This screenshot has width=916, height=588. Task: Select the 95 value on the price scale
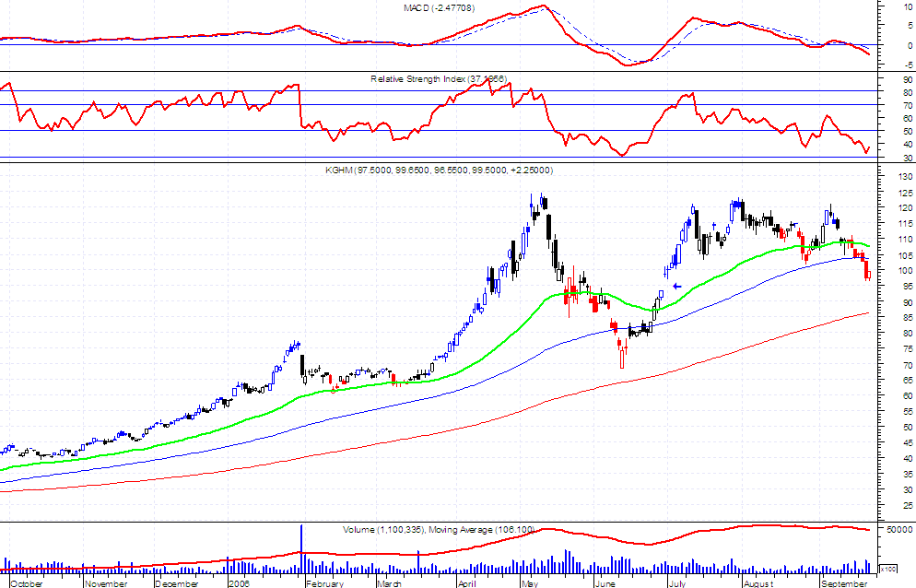click(x=908, y=287)
